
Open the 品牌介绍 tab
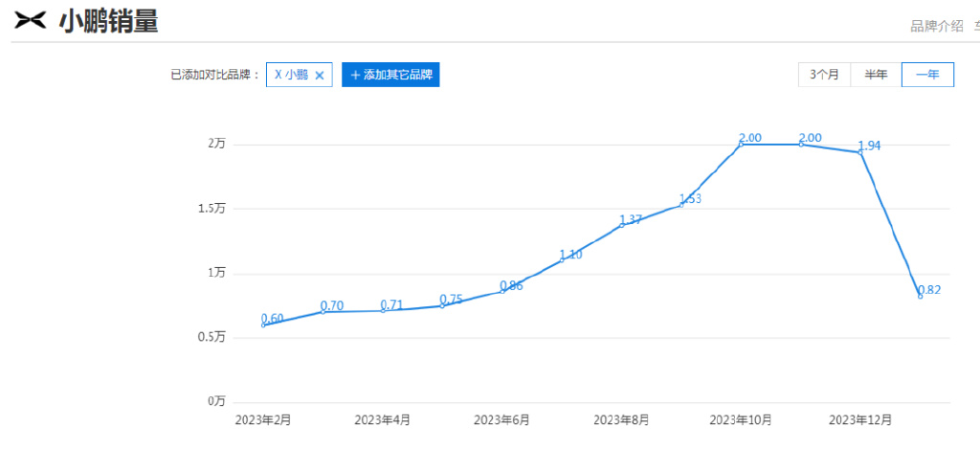(x=936, y=26)
